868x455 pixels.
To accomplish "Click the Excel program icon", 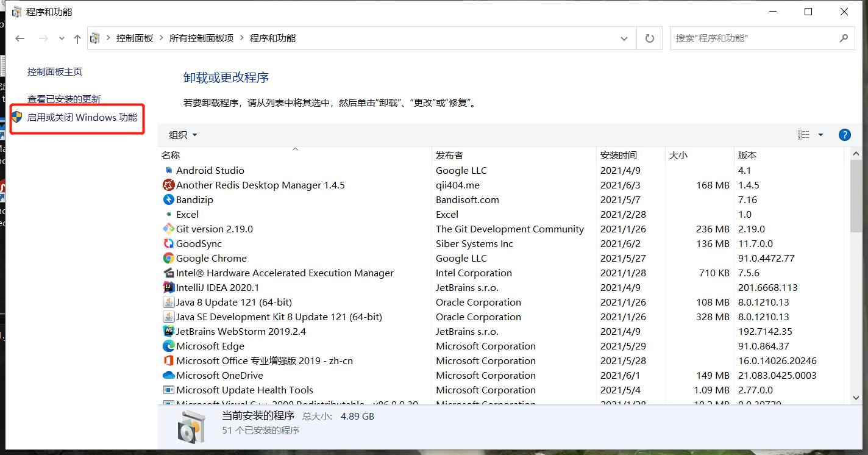I will 169,214.
